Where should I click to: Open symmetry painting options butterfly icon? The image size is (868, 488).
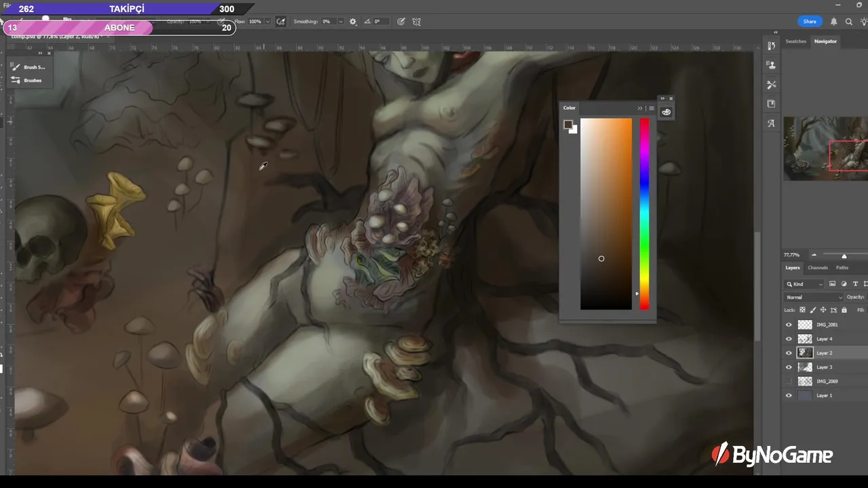point(416,22)
